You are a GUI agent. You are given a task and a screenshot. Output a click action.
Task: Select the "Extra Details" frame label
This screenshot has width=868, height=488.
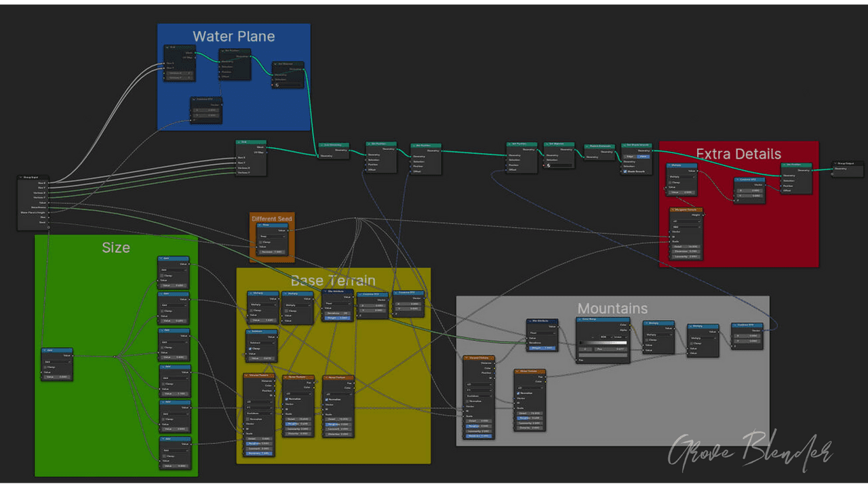coord(738,154)
